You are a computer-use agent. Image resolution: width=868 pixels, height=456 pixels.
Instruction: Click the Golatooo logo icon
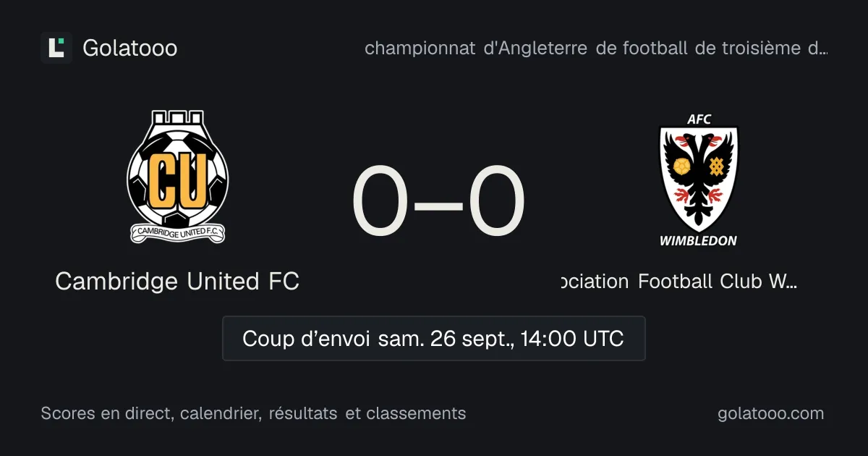click(x=56, y=48)
